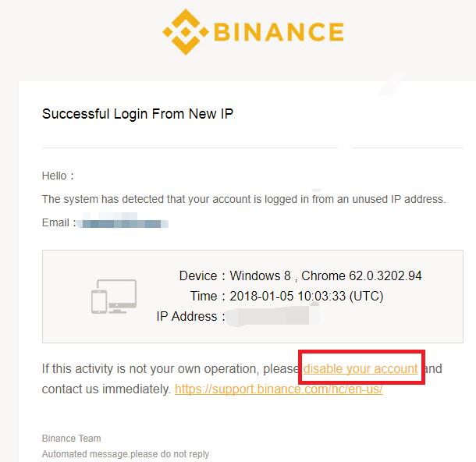This screenshot has width=476, height=462.
Task: Click the desktop and phone devices icon
Action: click(114, 297)
